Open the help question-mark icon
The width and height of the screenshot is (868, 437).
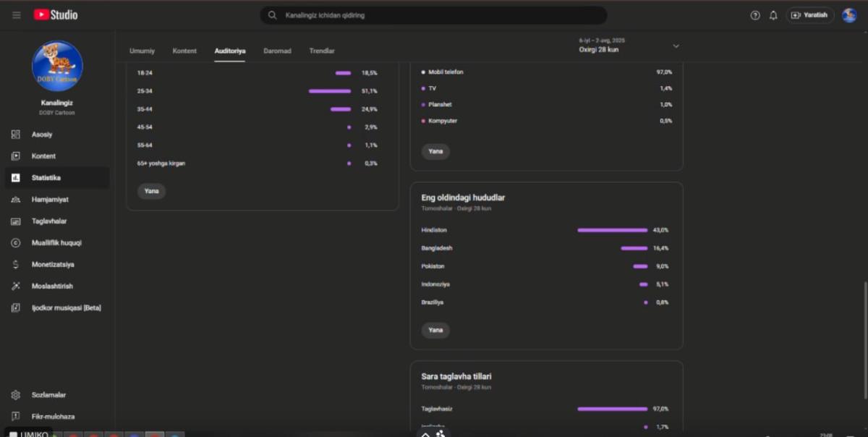755,15
